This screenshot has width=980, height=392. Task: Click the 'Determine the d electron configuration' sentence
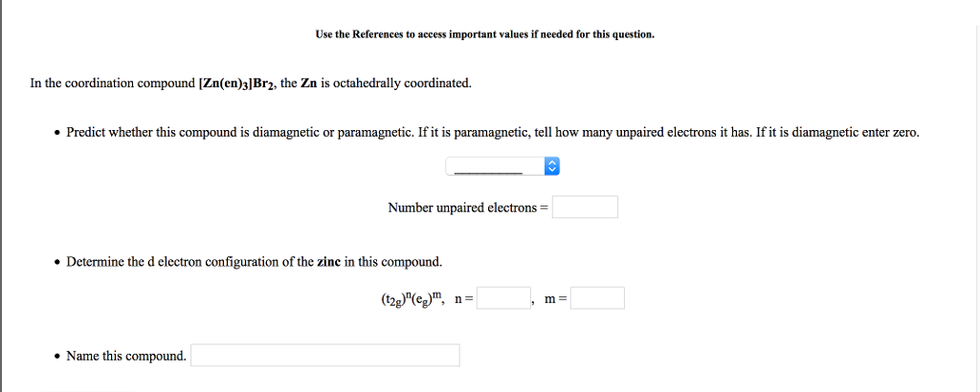(x=255, y=262)
